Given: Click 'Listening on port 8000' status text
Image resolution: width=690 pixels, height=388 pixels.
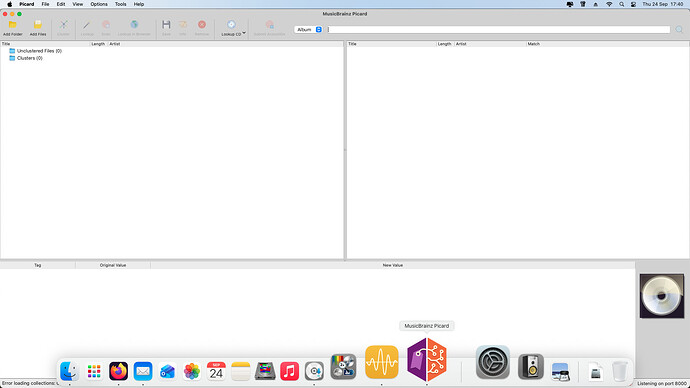Looking at the screenshot, I should (661, 384).
